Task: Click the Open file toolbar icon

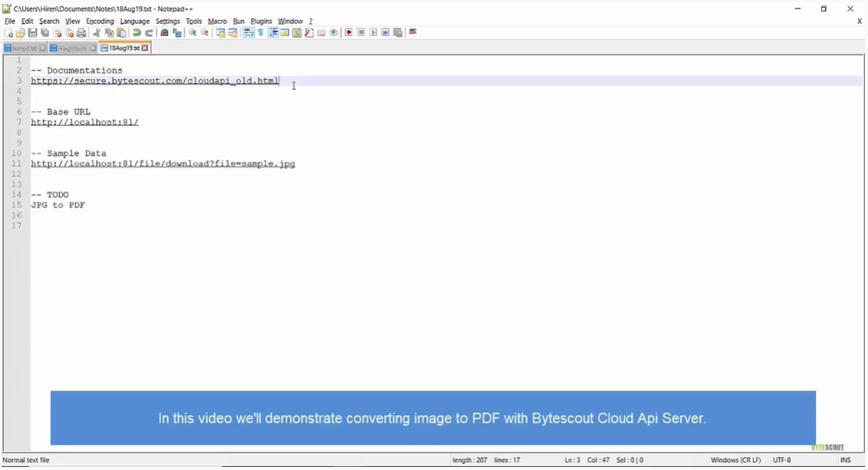Action: [x=21, y=33]
